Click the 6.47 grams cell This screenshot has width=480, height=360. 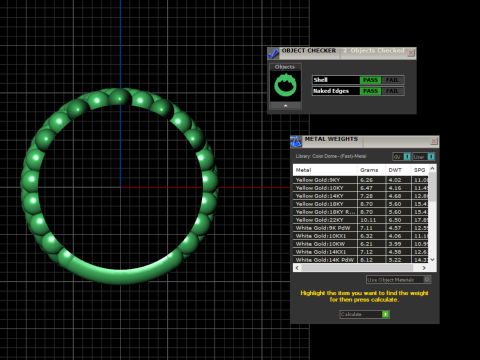(371, 188)
